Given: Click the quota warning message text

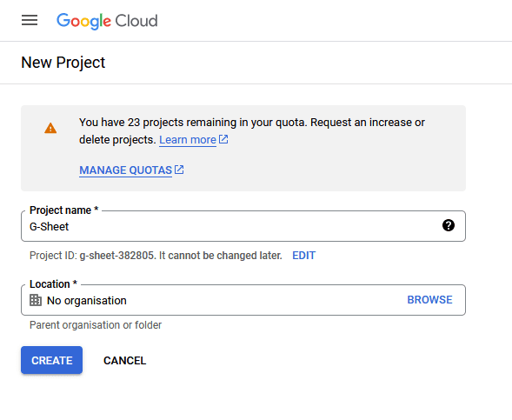Looking at the screenshot, I should point(252,131).
